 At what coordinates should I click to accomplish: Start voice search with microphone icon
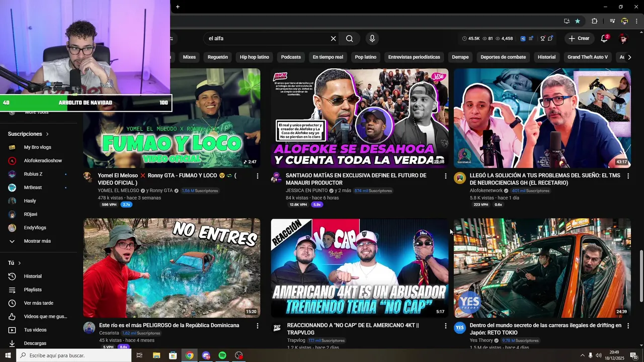372,39
